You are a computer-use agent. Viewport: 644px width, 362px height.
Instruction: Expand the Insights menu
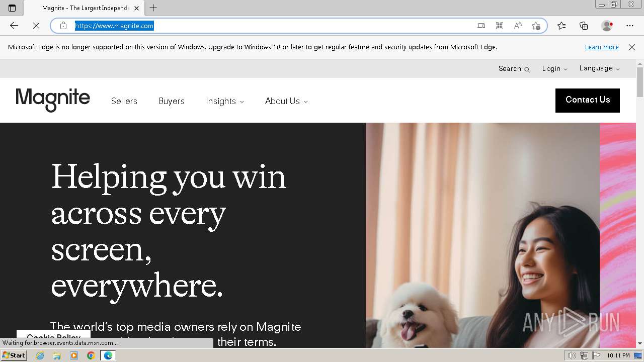pos(225,101)
